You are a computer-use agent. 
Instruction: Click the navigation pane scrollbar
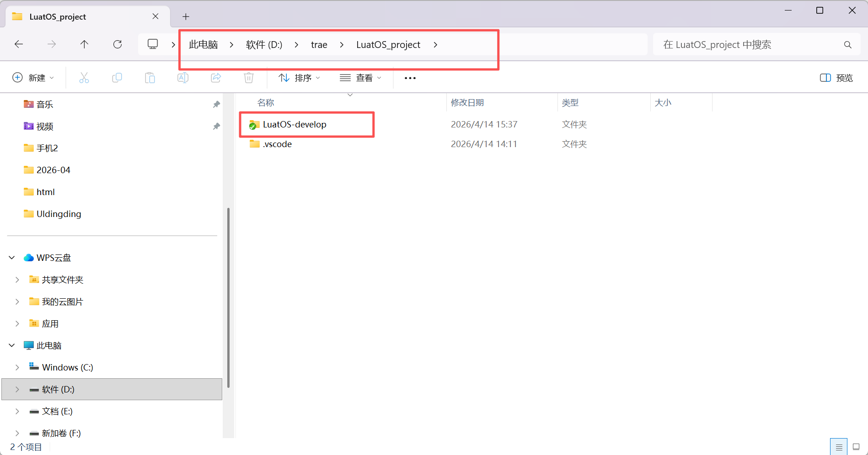click(228, 298)
